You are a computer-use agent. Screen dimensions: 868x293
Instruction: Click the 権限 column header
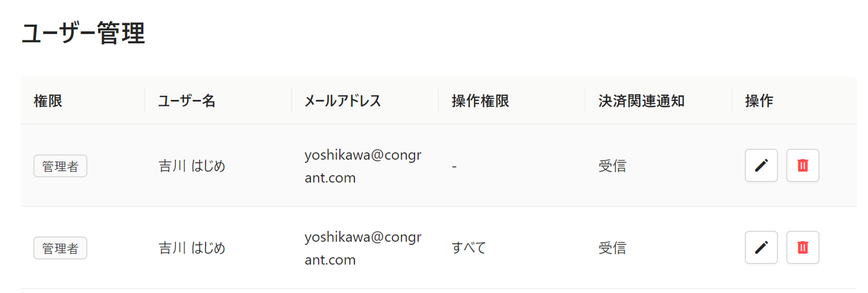[x=48, y=101]
